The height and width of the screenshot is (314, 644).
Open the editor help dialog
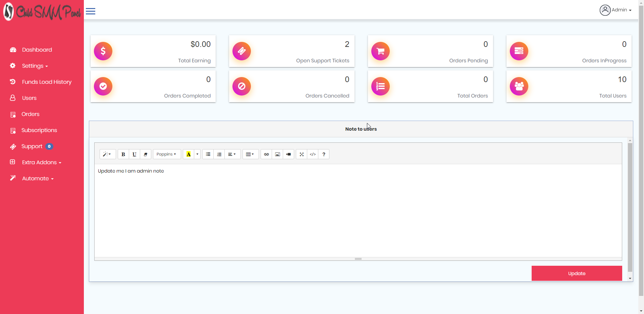[323, 154]
